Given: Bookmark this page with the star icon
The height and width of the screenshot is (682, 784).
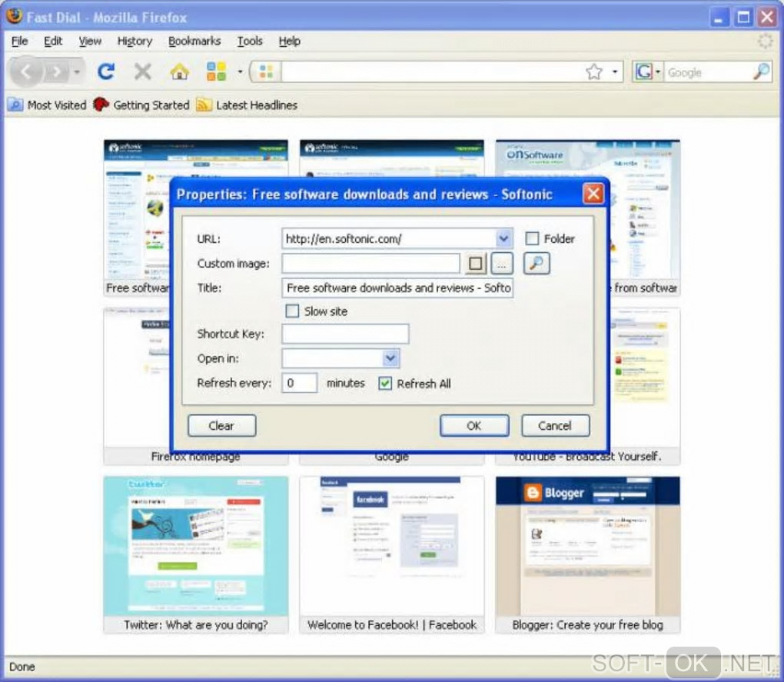Looking at the screenshot, I should pos(594,72).
